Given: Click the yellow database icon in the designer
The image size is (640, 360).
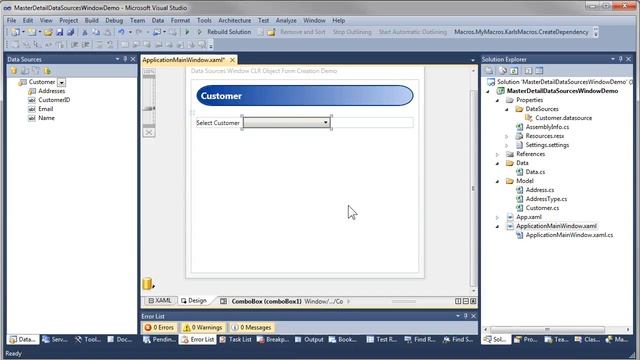Looking at the screenshot, I should [148, 283].
